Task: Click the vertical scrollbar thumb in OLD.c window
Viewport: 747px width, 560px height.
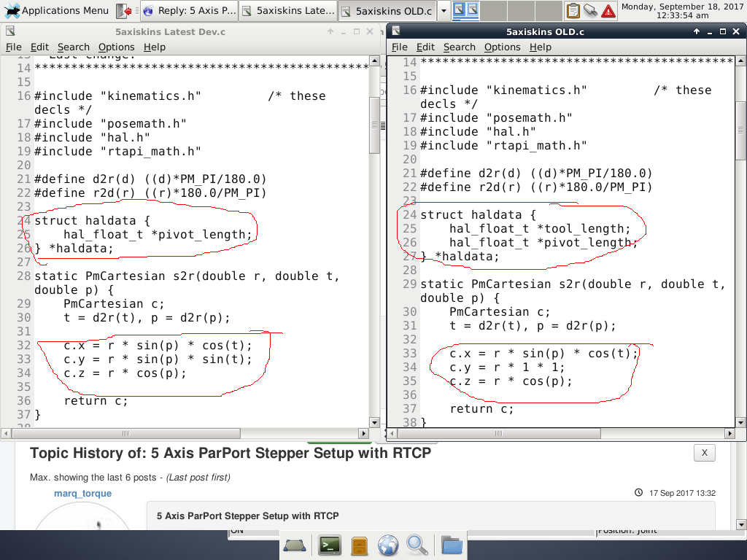Action: coord(741,131)
